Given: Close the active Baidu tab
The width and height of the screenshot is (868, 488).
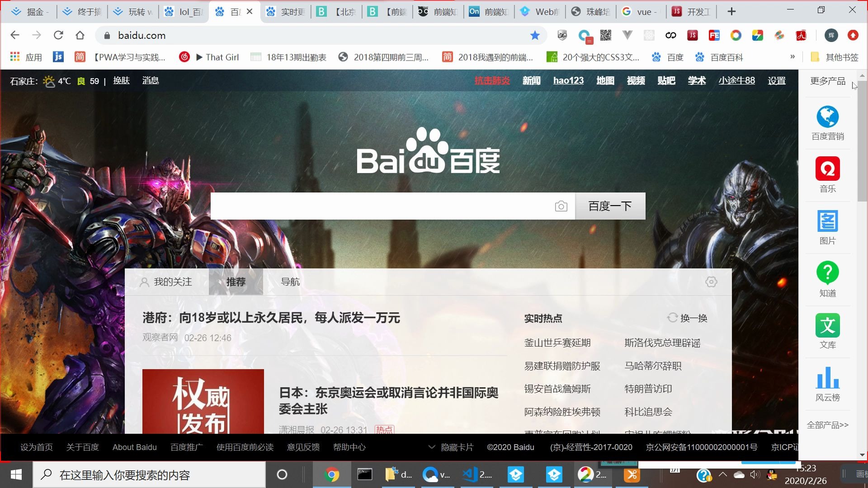Looking at the screenshot, I should [x=250, y=12].
